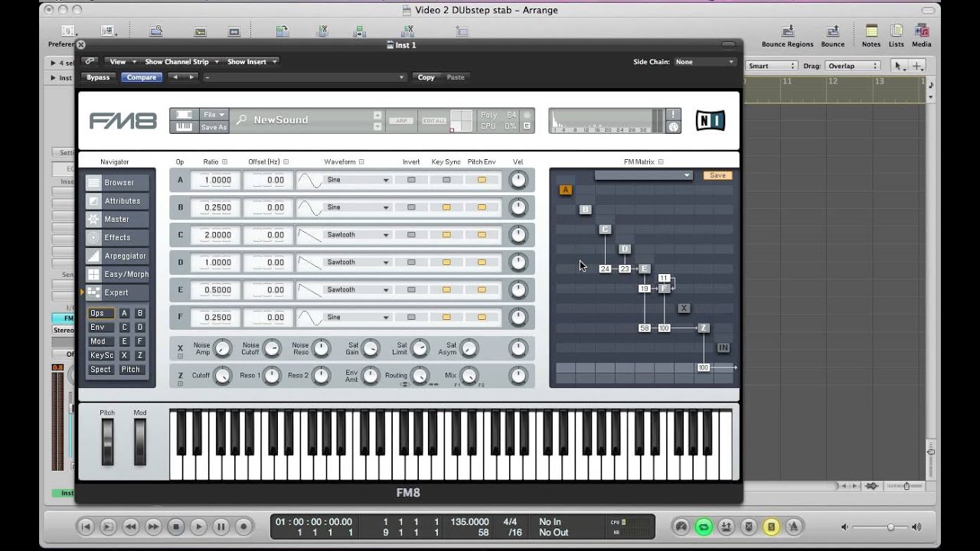Select operator B box in the FM Matrix

tap(586, 210)
